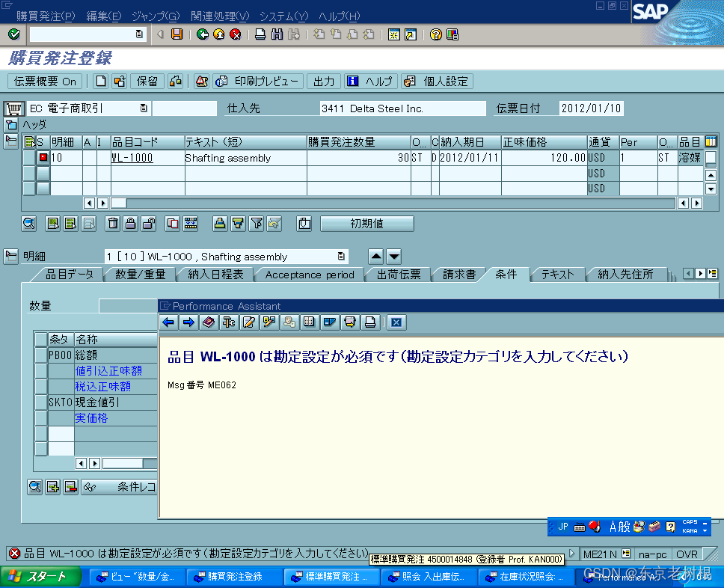Select the SKTO 現金値引 condition row selector
724x588 pixels.
point(41,402)
